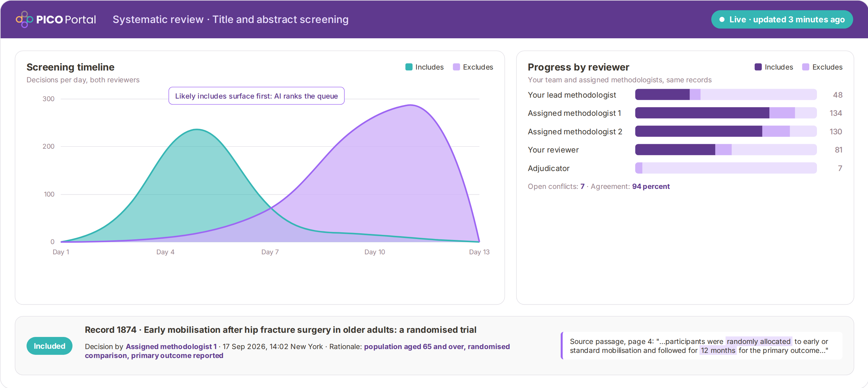Click the Excludes swatch in Progress by reviewer legend
Screen dimensions: 868x388
[806, 67]
